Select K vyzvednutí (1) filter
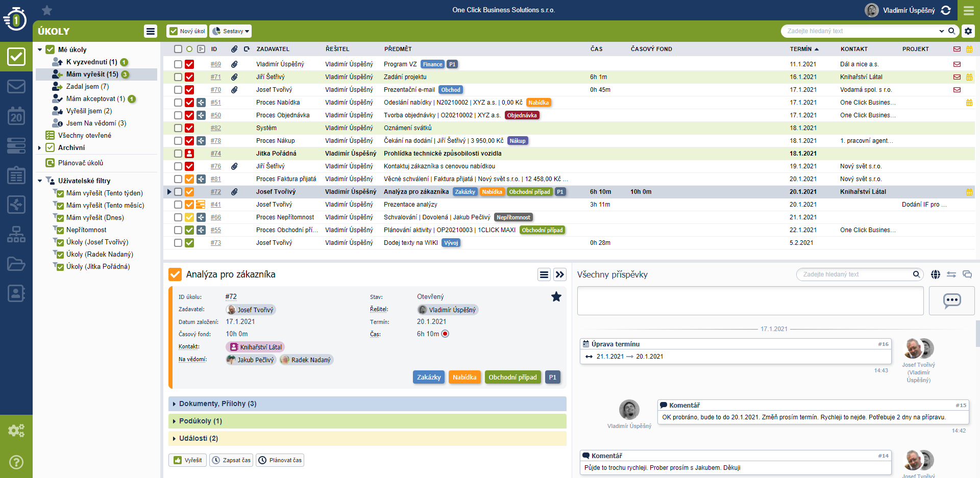Viewport: 980px width, 478px height. point(91,62)
